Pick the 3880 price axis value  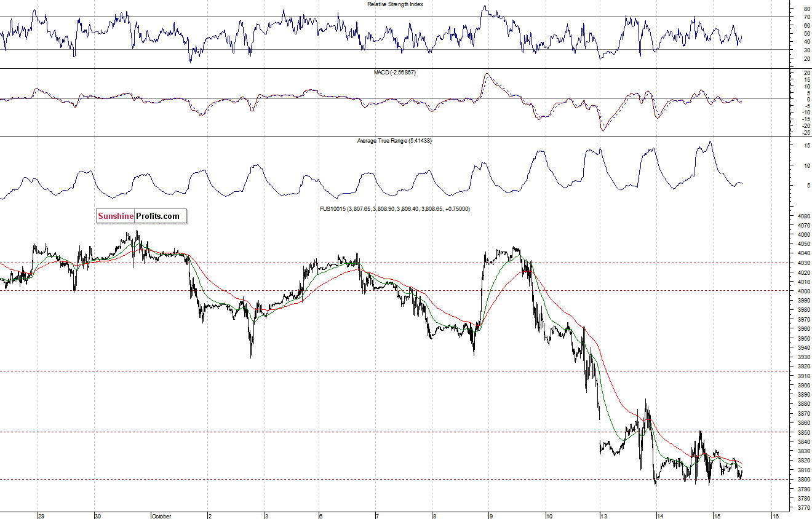803,404
